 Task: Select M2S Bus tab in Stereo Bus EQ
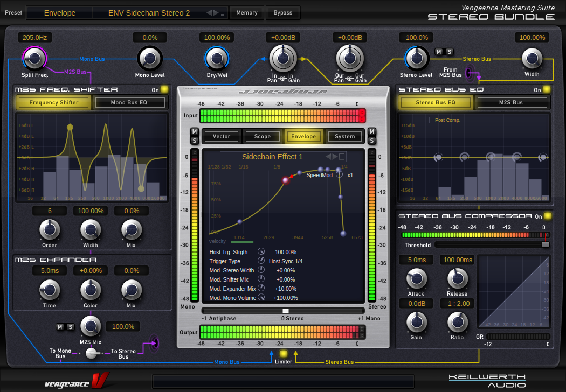pyautogui.click(x=511, y=102)
